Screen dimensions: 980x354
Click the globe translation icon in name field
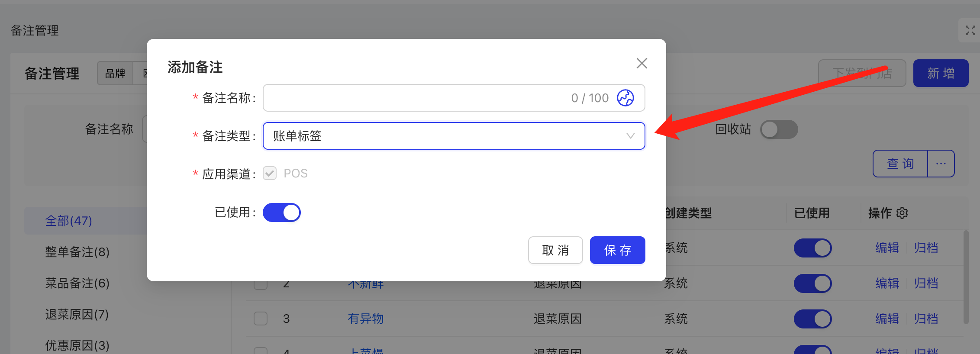(625, 98)
